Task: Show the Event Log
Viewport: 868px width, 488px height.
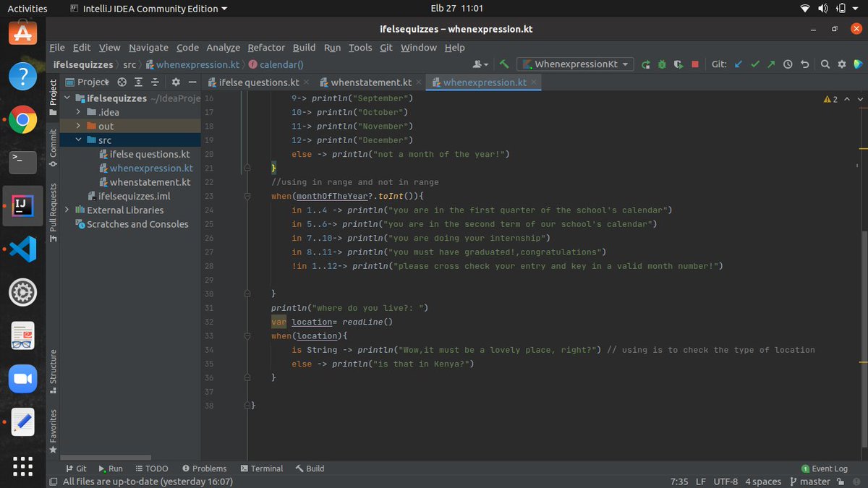Action: 823,468
